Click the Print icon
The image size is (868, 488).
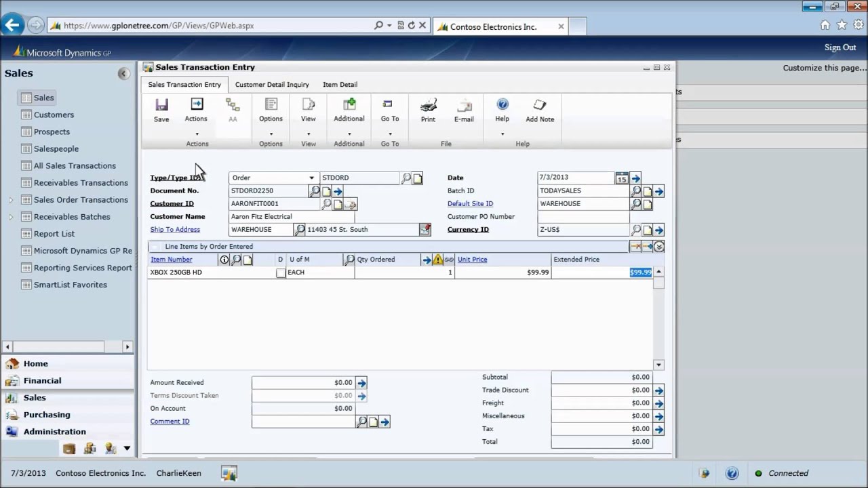428,105
